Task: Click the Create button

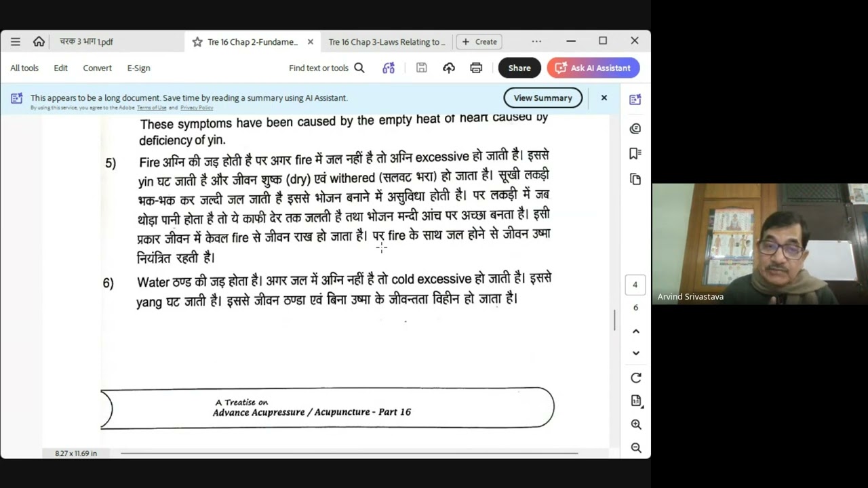Action: tap(479, 41)
